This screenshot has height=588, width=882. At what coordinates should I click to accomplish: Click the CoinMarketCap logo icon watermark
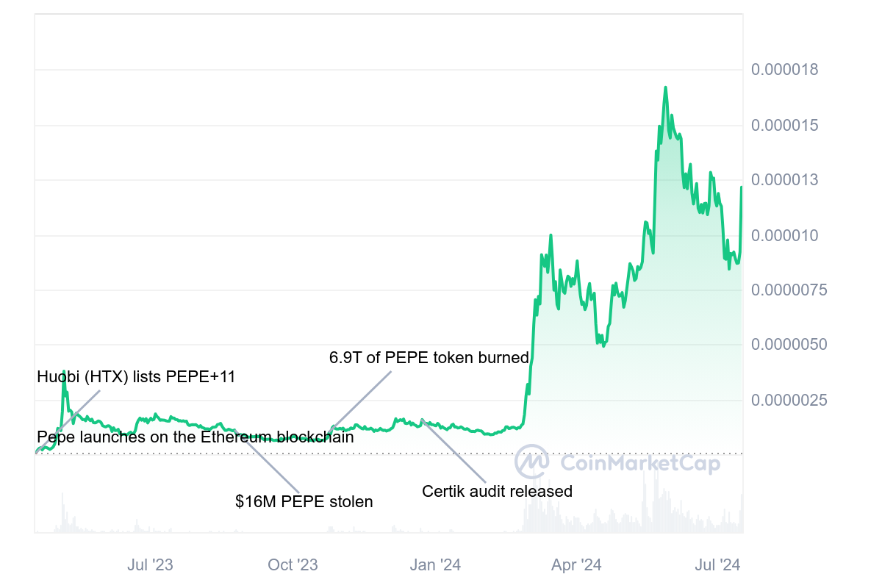[533, 462]
